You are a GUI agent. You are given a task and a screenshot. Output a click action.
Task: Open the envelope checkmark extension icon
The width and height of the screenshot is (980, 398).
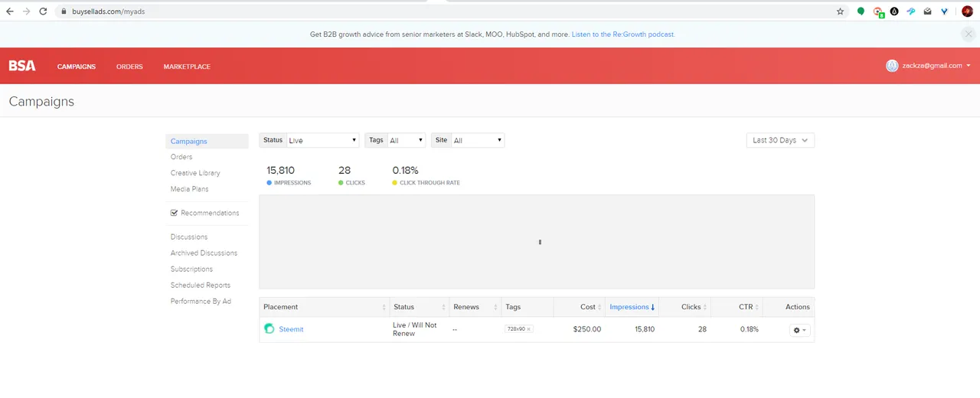pos(928,11)
